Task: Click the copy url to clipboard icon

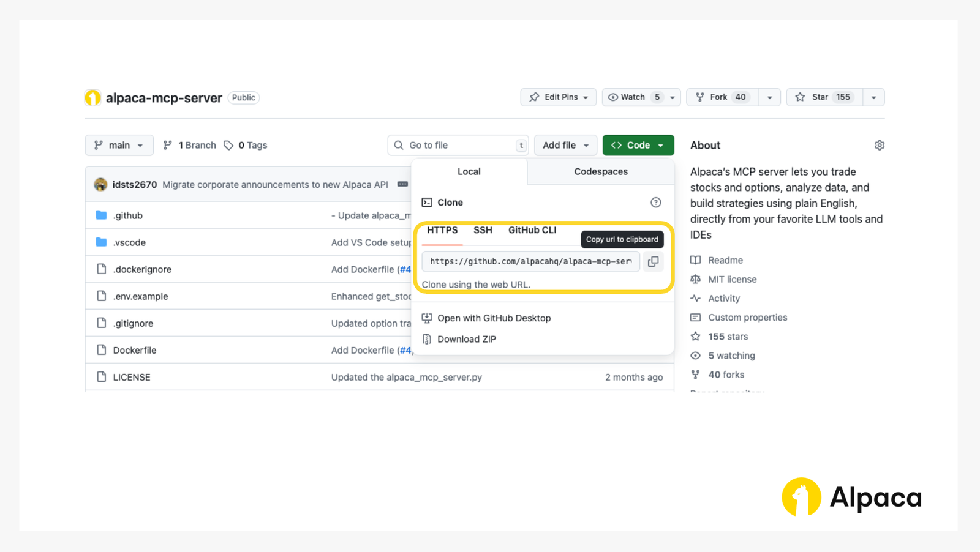Action: pos(653,261)
